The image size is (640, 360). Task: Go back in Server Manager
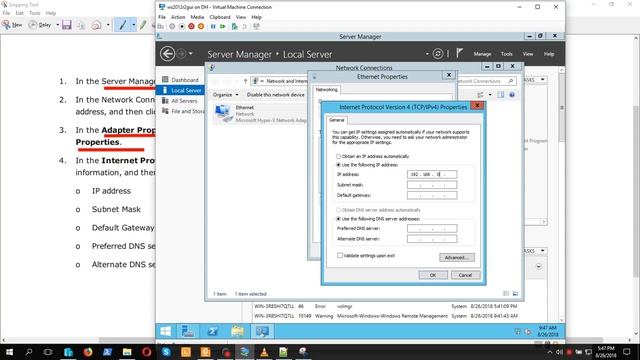pos(167,53)
